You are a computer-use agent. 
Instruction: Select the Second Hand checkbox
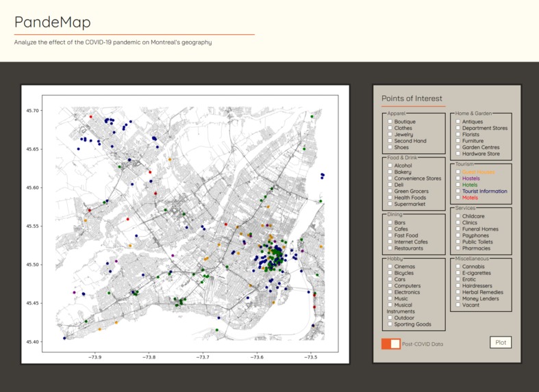point(390,141)
